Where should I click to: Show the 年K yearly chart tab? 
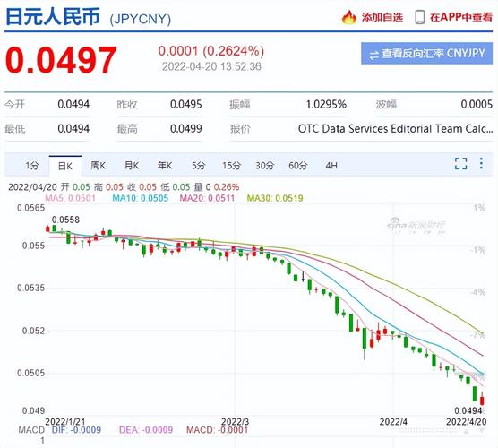165,166
